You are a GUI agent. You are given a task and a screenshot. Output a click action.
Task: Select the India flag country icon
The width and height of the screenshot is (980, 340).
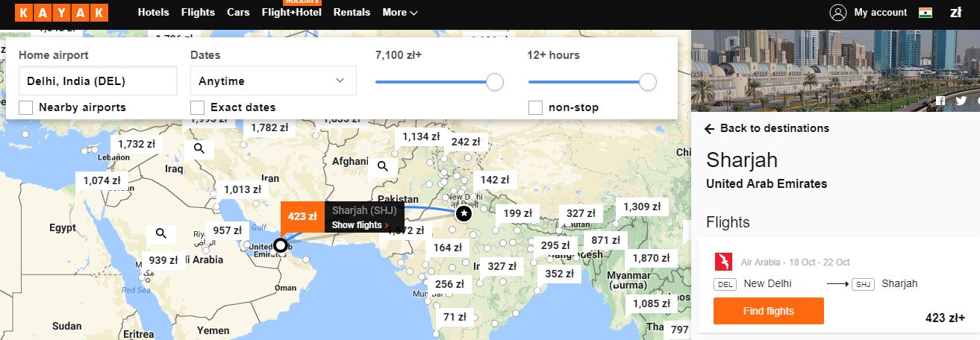point(926,13)
